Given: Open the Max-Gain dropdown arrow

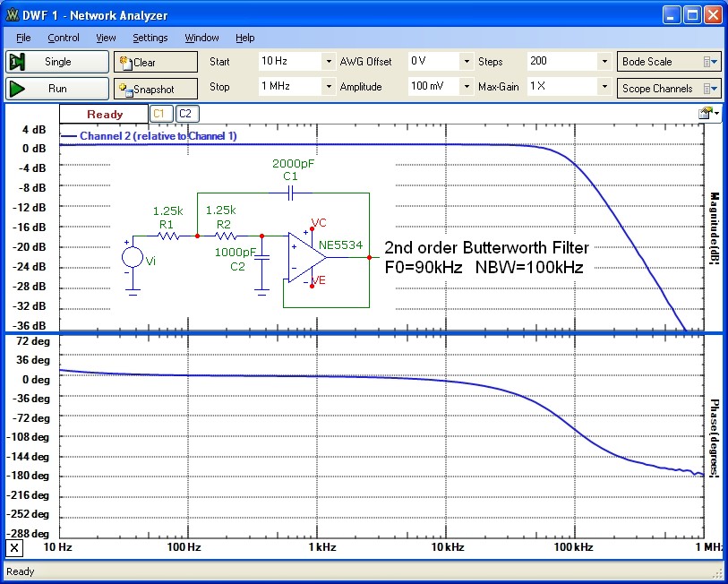Looking at the screenshot, I should click(604, 87).
